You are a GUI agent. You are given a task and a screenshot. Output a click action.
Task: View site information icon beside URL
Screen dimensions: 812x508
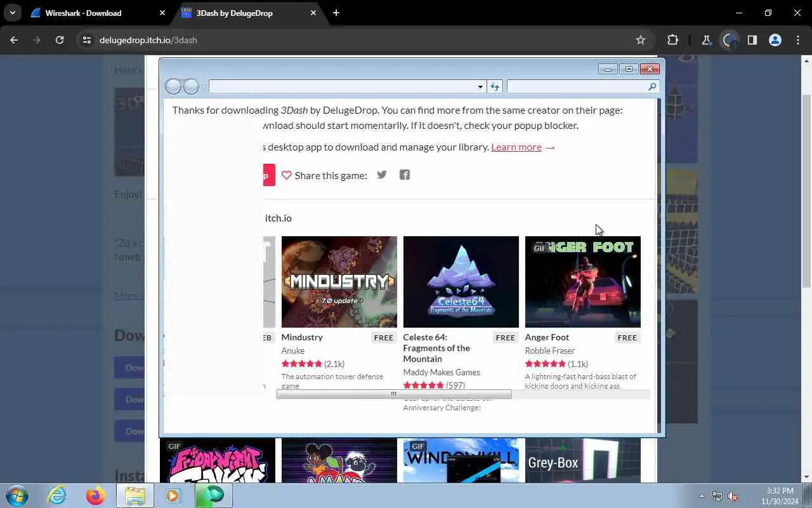click(87, 40)
